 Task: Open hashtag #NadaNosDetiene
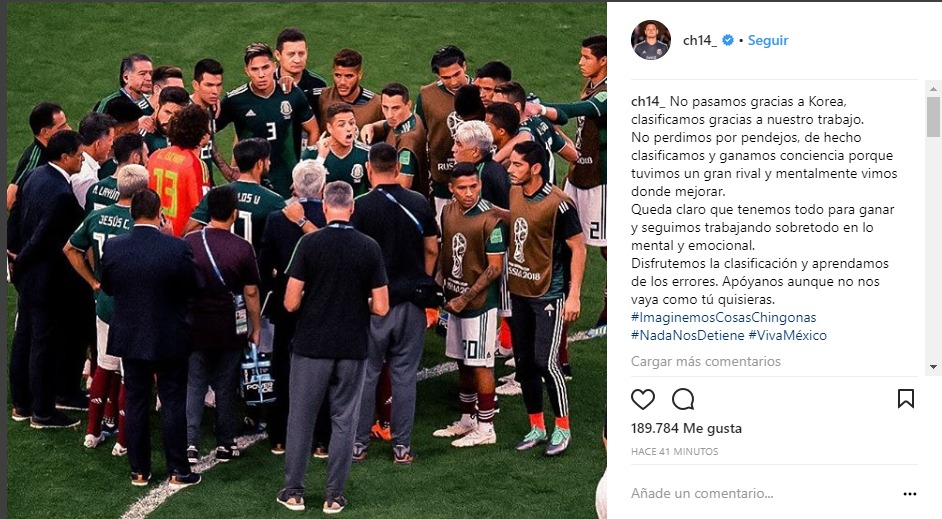tap(687, 335)
